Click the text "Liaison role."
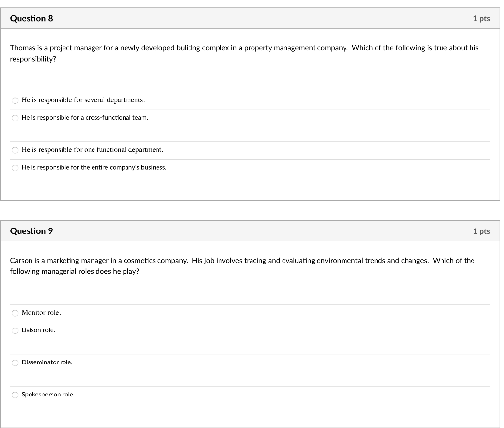This screenshot has height=428, width=504. [x=39, y=330]
